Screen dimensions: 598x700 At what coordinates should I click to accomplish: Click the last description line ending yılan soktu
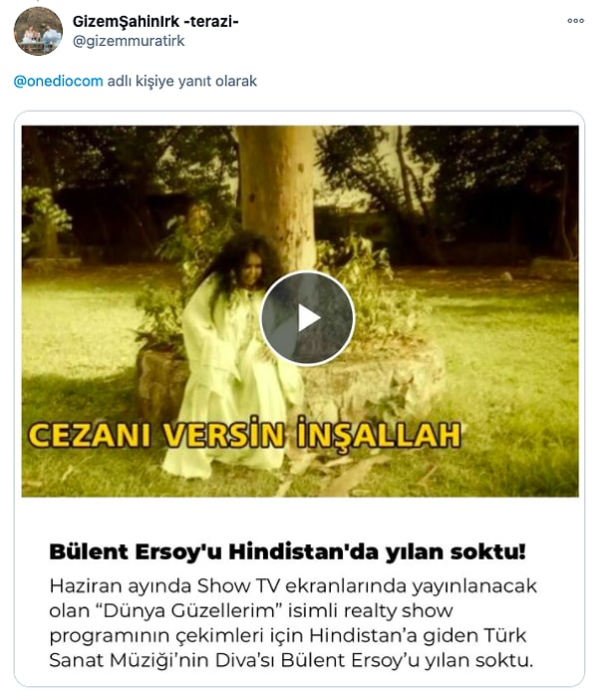click(x=291, y=660)
